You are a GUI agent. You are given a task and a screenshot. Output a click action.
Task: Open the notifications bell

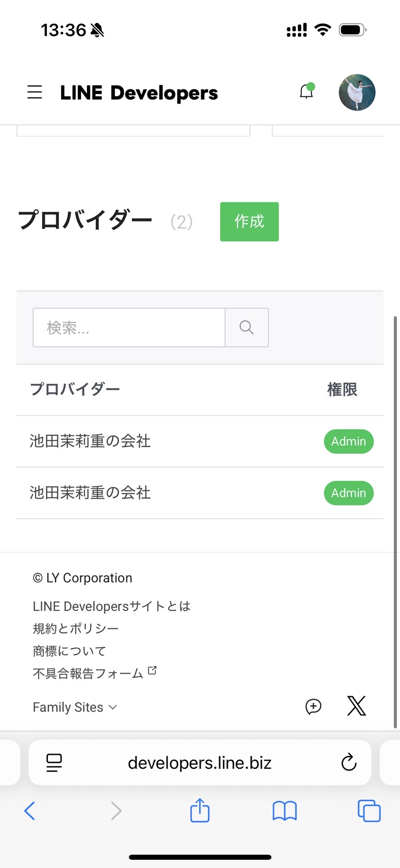point(307,91)
